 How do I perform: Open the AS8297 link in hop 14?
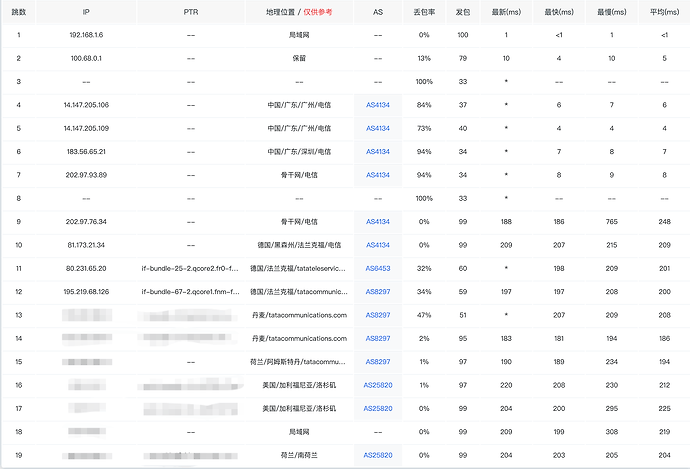click(378, 338)
